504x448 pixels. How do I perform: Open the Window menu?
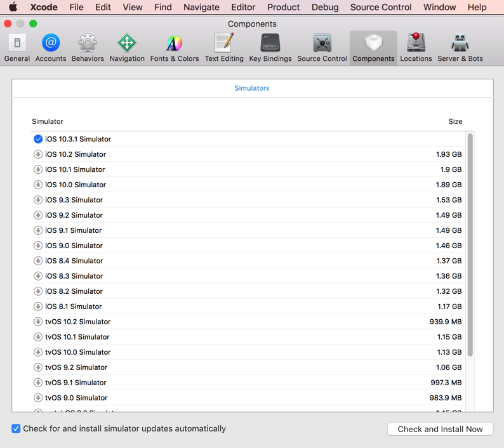439,7
